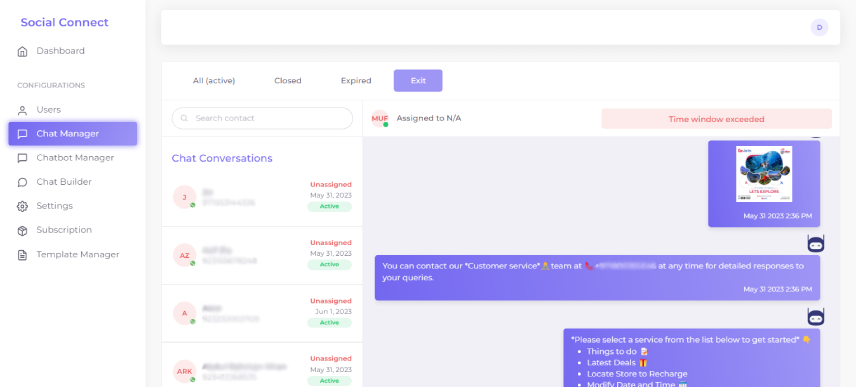Click the ARK contact avatar

coord(185,371)
